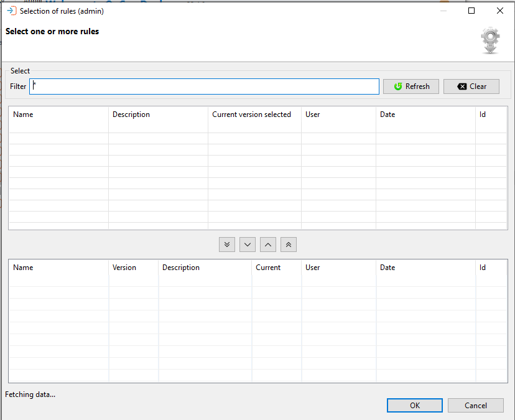The width and height of the screenshot is (515, 420).
Task: Clear the filter with the Clear button
Action: 471,86
